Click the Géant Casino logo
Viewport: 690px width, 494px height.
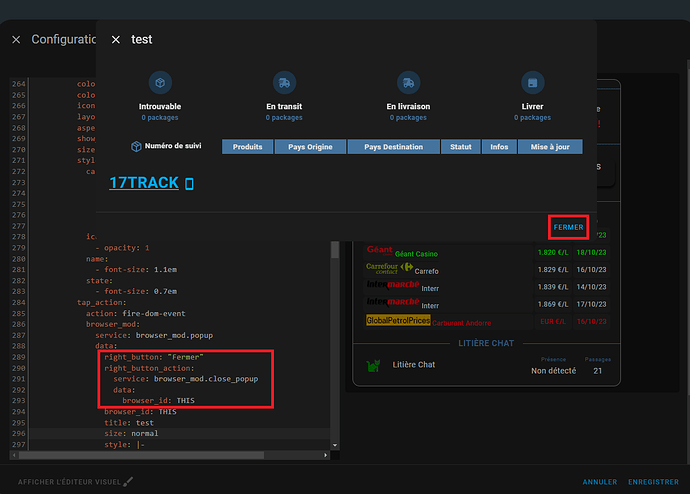pyautogui.click(x=380, y=250)
